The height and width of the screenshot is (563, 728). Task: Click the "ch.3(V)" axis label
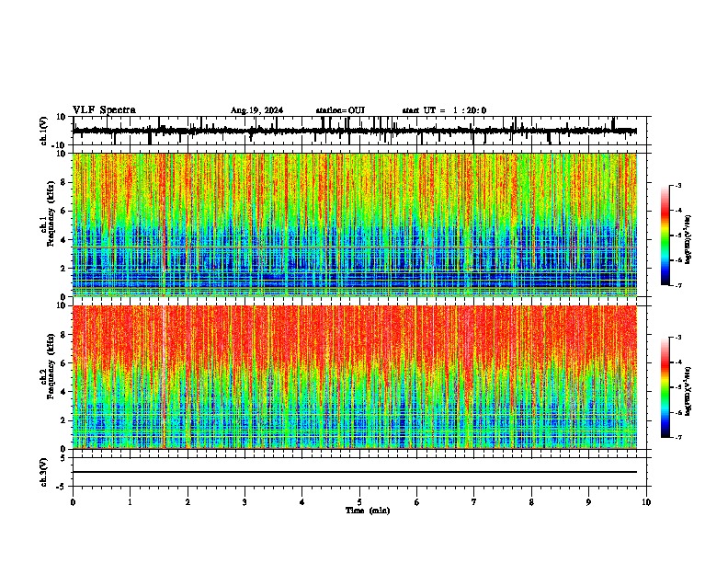pyautogui.click(x=44, y=472)
